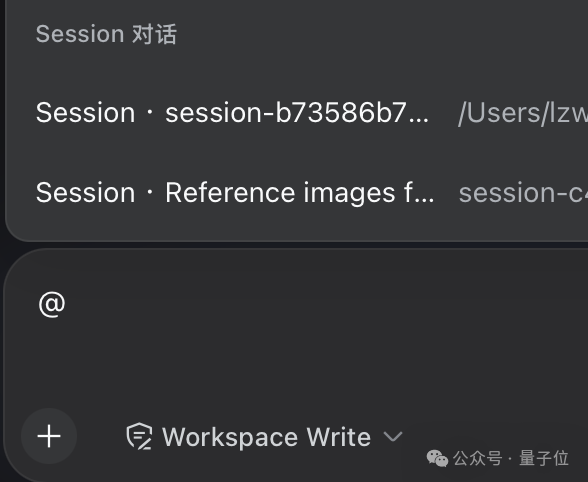The width and height of the screenshot is (588, 482).
Task: Click the /Users/lzw path of the first session
Action: [x=523, y=113]
